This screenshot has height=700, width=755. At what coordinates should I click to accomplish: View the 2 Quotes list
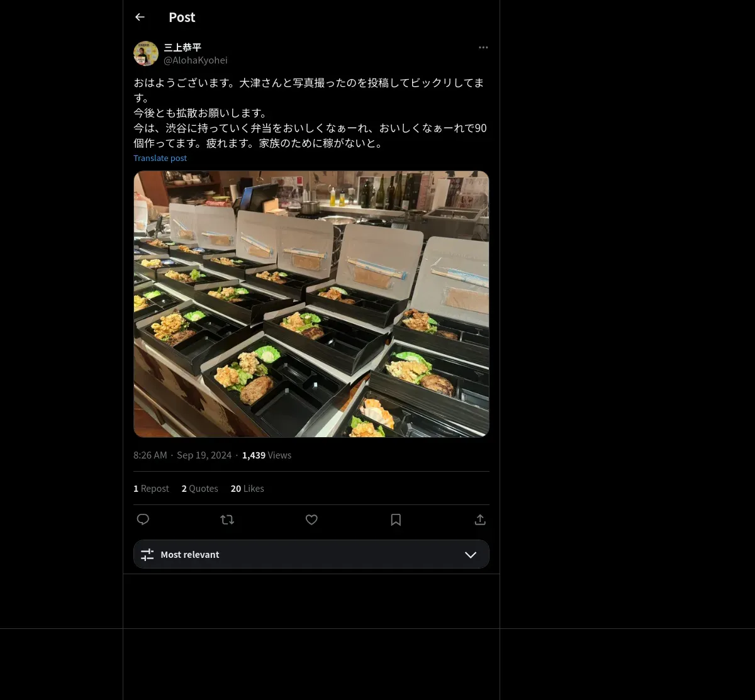(200, 489)
